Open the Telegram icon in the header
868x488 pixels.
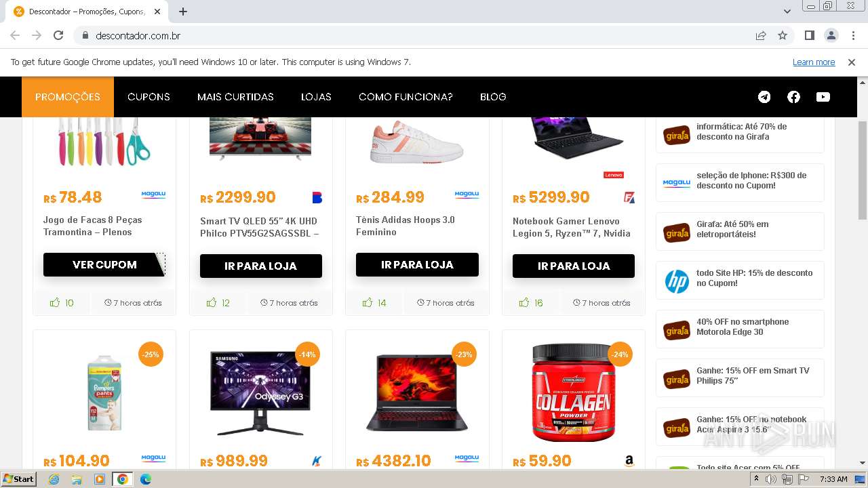click(x=764, y=97)
